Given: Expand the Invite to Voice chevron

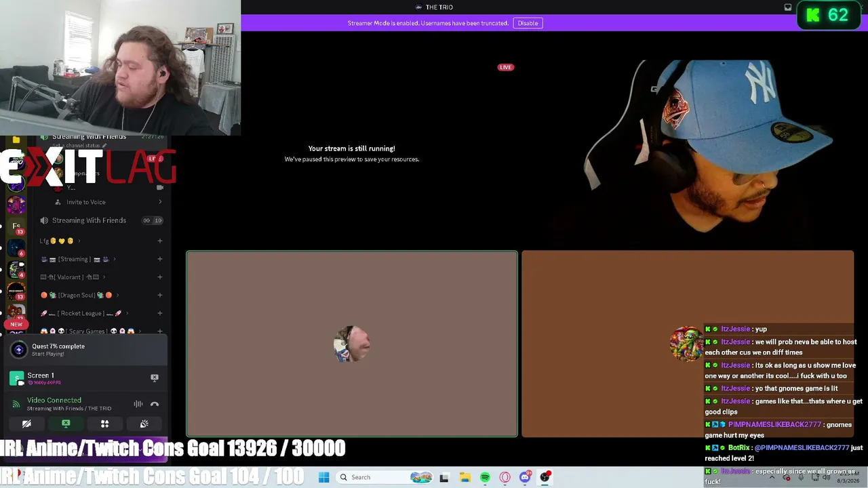Looking at the screenshot, I should [160, 202].
